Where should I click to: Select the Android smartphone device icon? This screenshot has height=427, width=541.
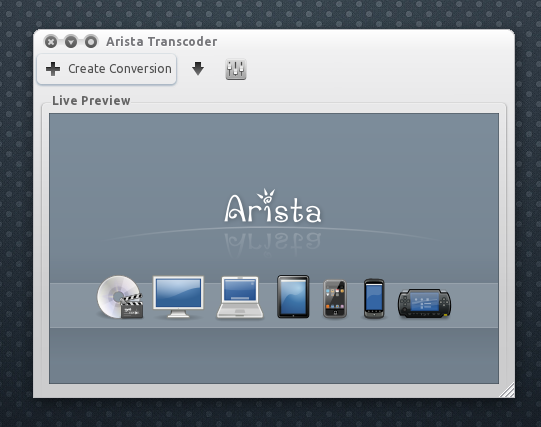pyautogui.click(x=374, y=299)
